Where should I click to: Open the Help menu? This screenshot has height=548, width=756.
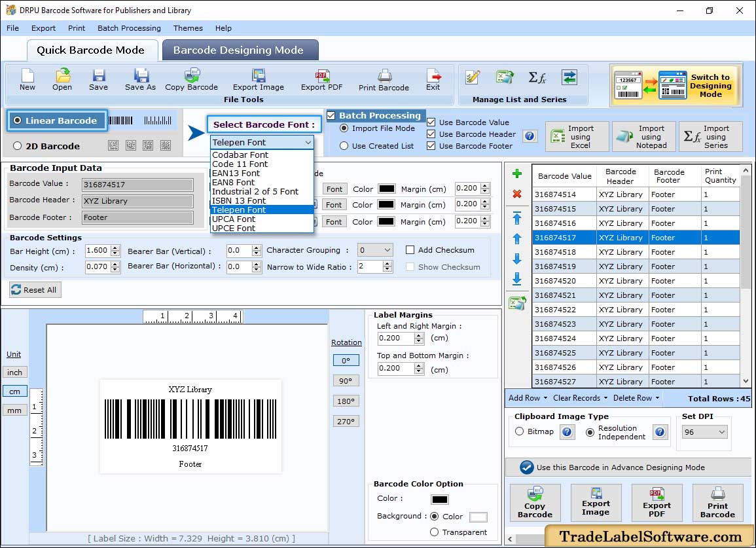[x=223, y=28]
